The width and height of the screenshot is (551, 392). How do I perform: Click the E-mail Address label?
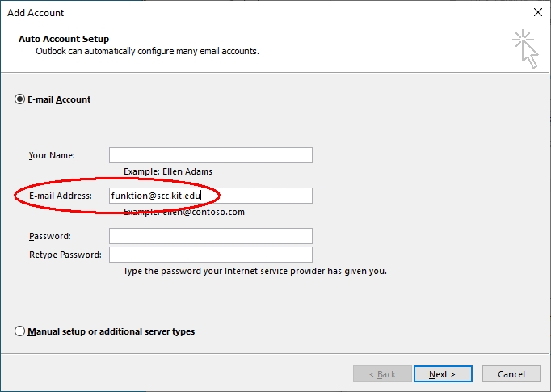[x=60, y=196]
